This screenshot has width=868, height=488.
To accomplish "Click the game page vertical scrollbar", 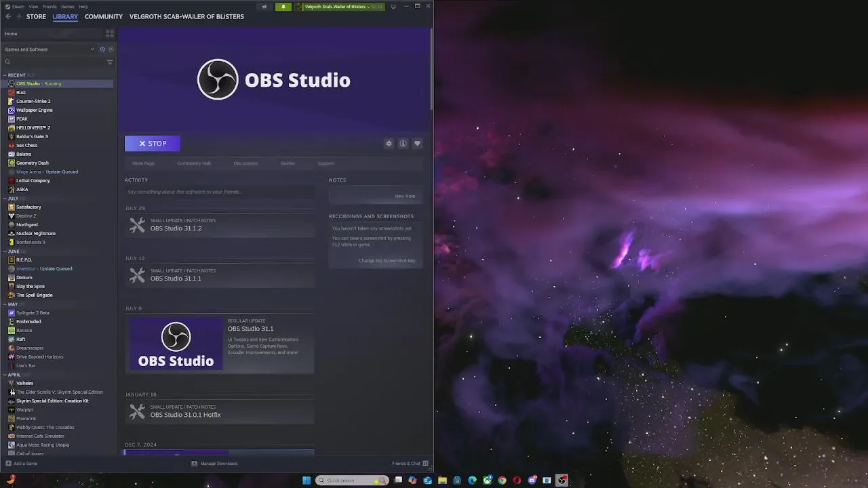I will 431,69.
